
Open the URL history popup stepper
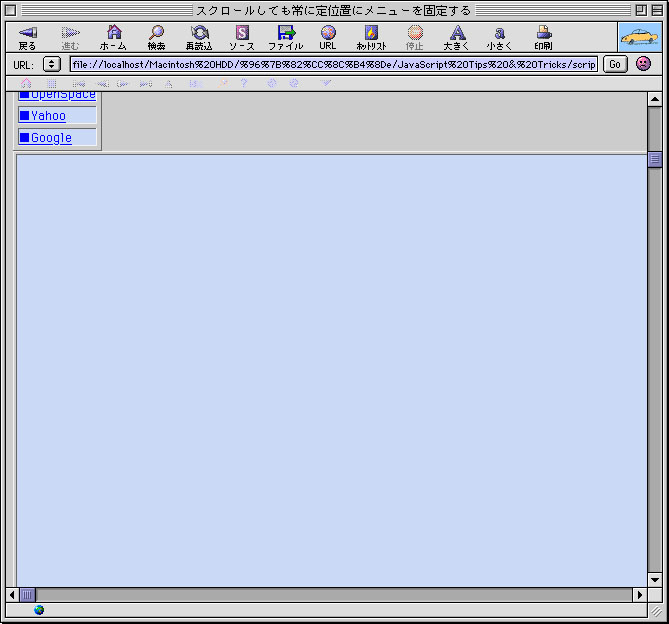click(52, 64)
